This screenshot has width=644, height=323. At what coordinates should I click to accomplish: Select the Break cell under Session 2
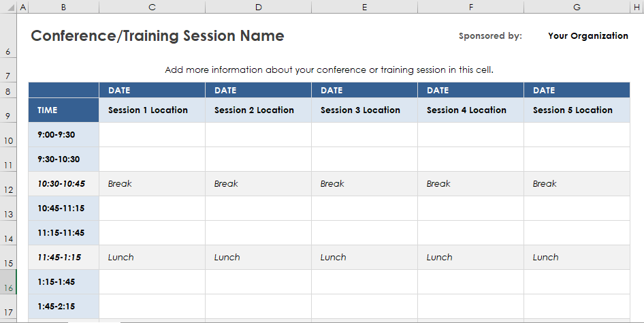258,184
